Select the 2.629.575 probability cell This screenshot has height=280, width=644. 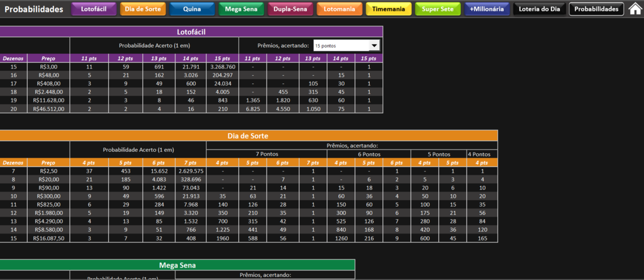click(x=191, y=171)
